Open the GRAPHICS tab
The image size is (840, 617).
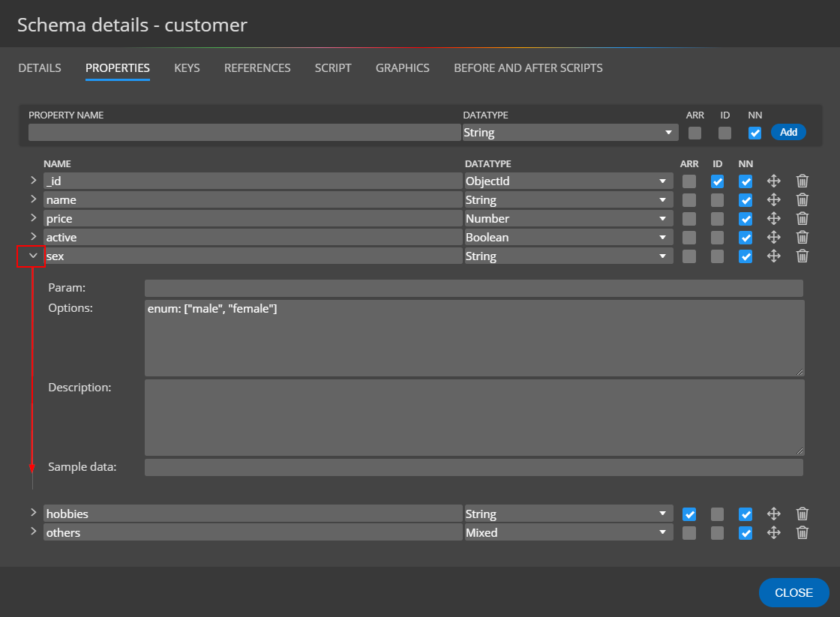(x=402, y=68)
